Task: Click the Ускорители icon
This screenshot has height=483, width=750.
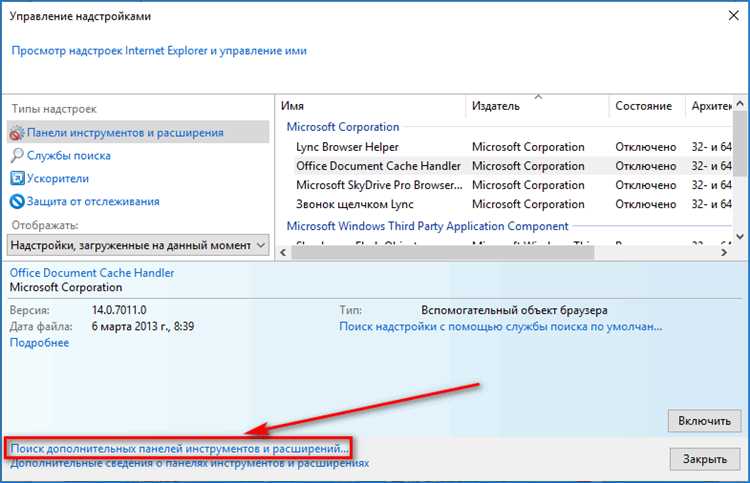Action: tap(17, 179)
